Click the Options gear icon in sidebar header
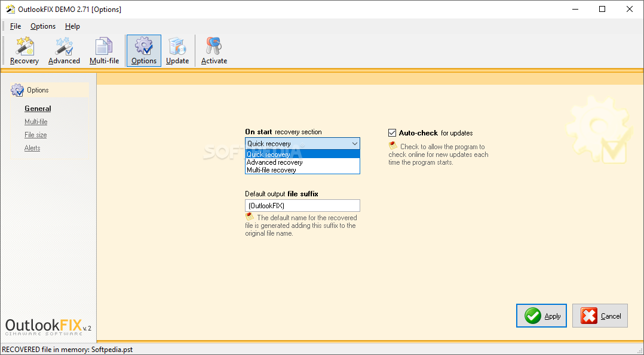This screenshot has height=355, width=644. point(17,90)
